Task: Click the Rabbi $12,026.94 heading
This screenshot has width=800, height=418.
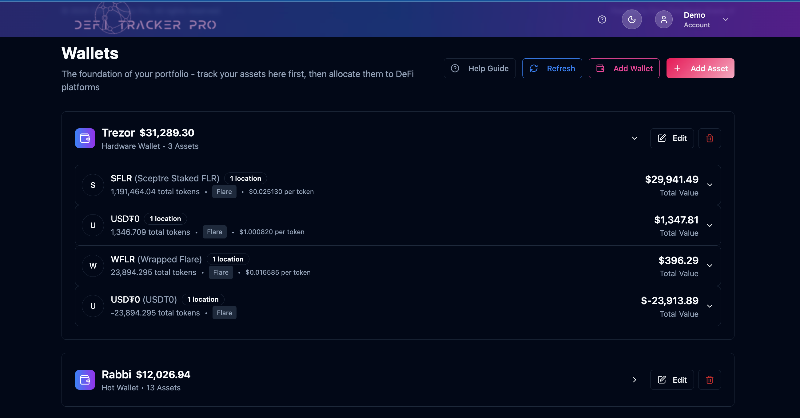Action: coord(146,375)
